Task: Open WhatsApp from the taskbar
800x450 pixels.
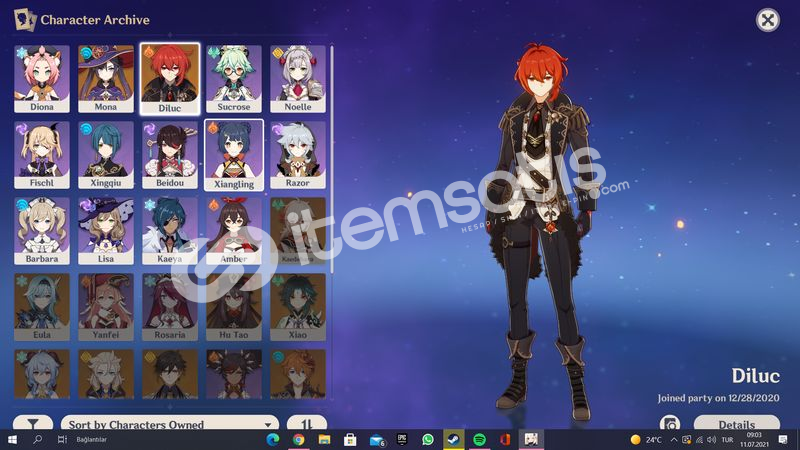Action: pyautogui.click(x=428, y=440)
